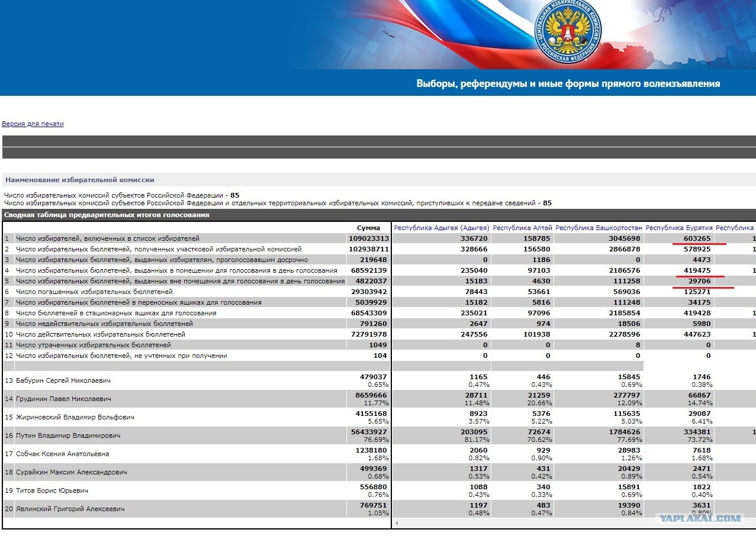756x536 pixels.
Task: Select the total voters value 109023313
Action: 368,238
